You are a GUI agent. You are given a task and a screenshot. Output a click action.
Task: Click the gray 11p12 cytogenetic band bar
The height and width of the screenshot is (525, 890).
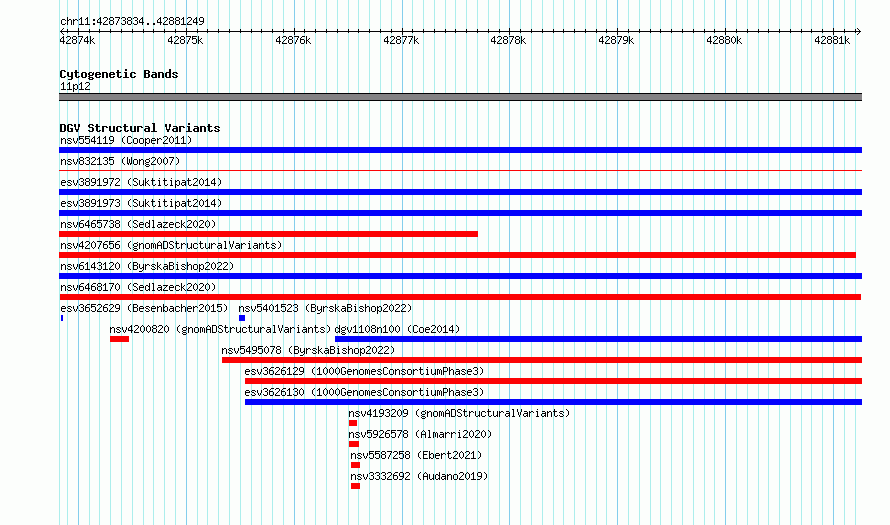click(x=460, y=97)
